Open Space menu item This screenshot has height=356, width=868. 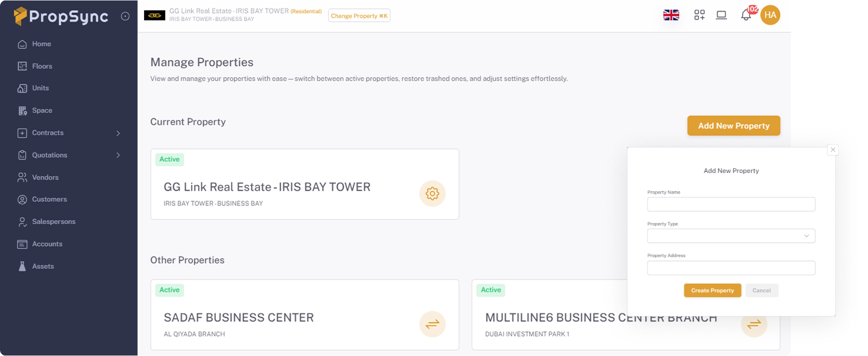coord(42,111)
